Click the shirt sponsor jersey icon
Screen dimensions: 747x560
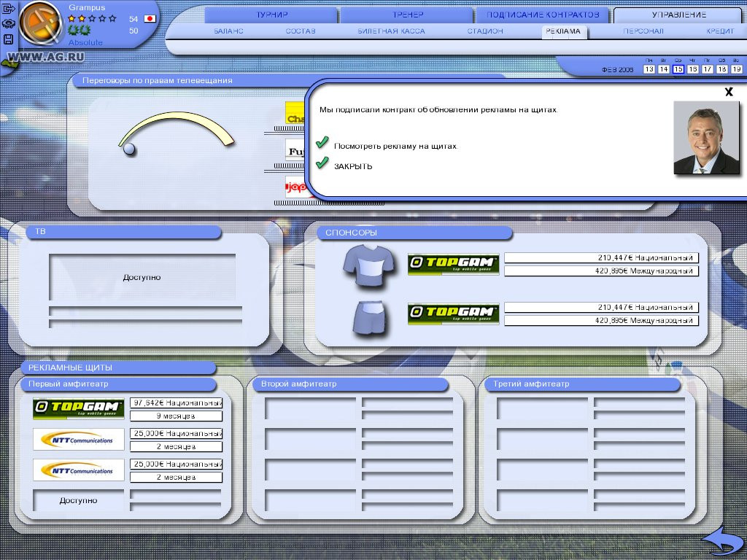tap(368, 265)
